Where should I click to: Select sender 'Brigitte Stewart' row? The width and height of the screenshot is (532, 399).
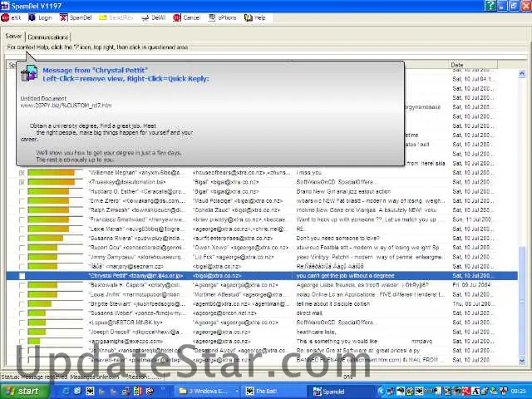pos(137,303)
